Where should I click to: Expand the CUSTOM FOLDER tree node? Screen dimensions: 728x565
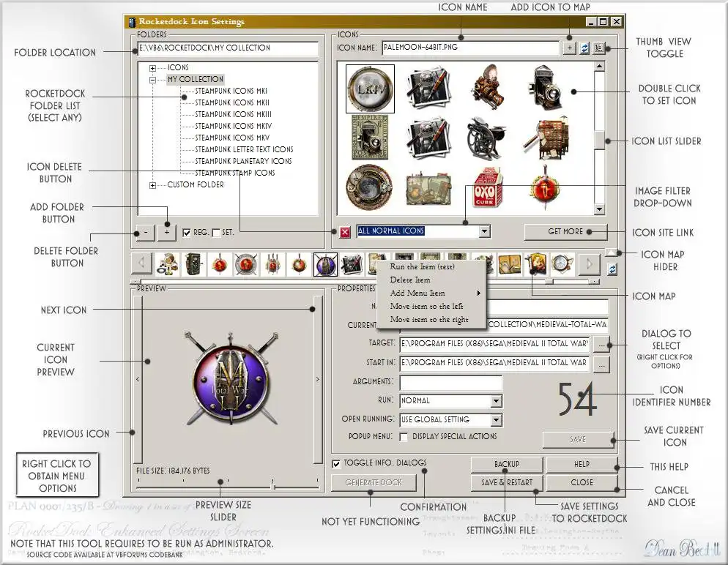tap(152, 186)
